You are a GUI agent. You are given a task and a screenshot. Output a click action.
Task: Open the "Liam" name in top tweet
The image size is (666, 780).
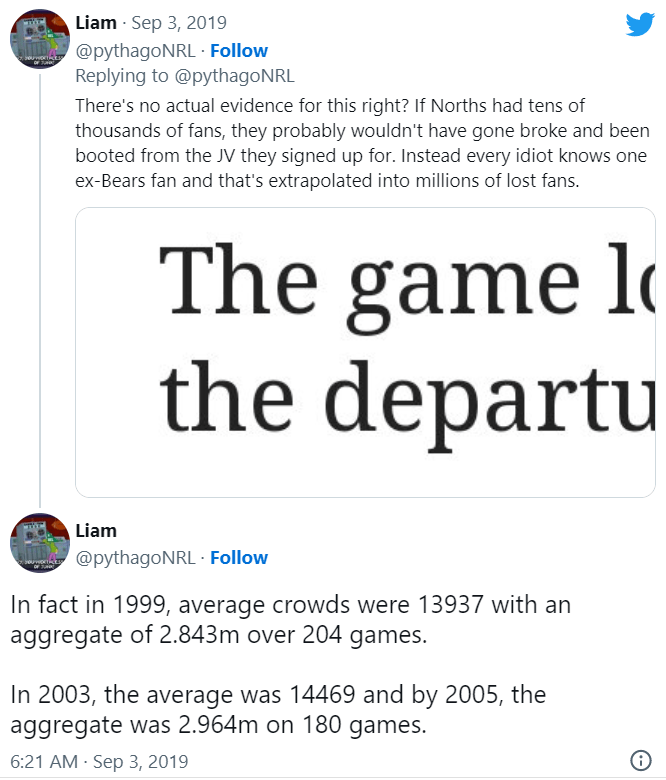tap(96, 23)
